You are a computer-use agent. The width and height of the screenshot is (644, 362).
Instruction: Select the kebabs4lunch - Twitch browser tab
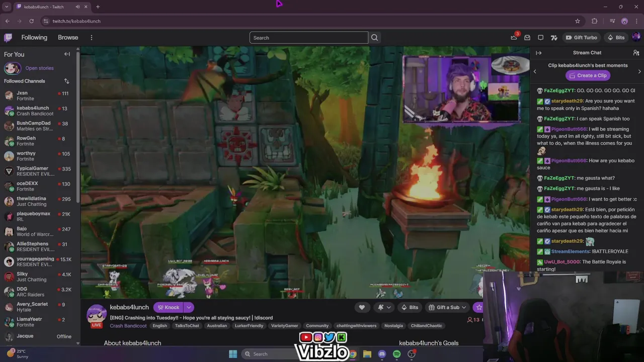click(52, 7)
